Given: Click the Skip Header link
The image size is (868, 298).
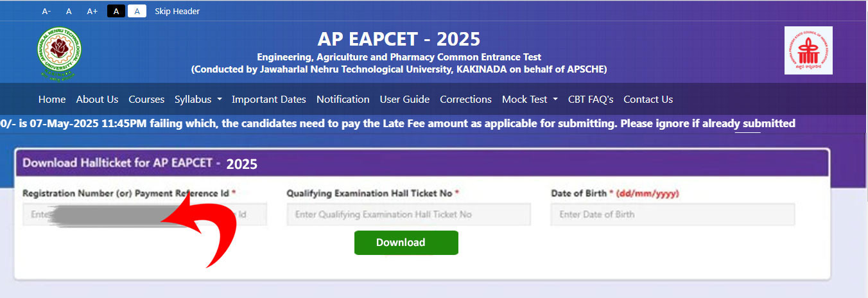Looking at the screenshot, I should [x=177, y=11].
